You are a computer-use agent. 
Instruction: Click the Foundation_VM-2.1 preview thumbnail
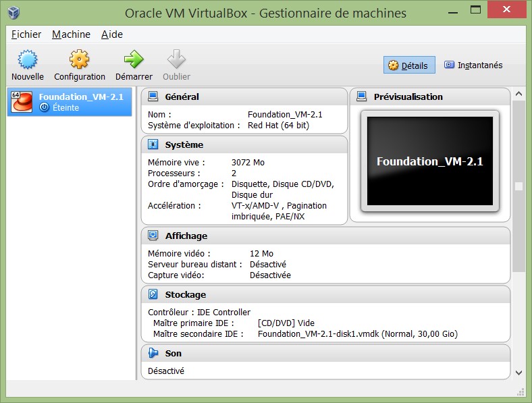tap(430, 161)
